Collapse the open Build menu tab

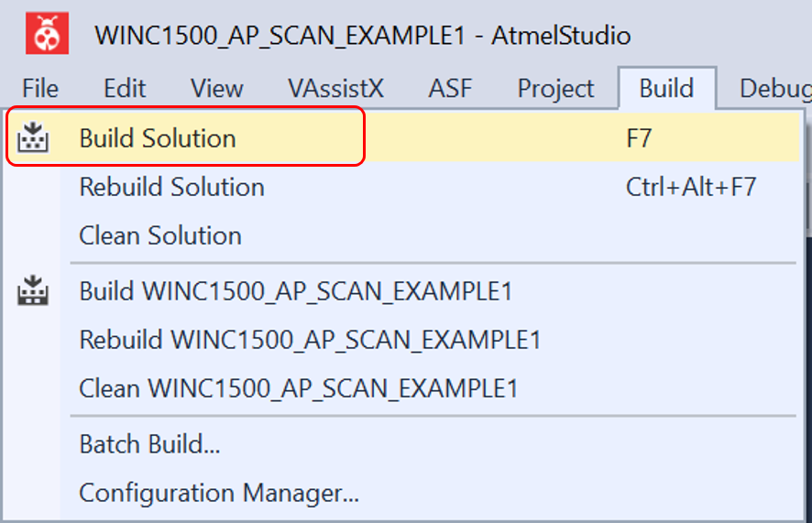666,89
